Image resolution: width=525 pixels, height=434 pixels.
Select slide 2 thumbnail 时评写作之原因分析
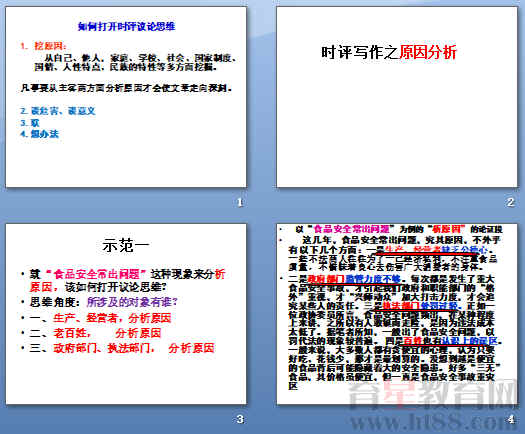click(x=397, y=97)
